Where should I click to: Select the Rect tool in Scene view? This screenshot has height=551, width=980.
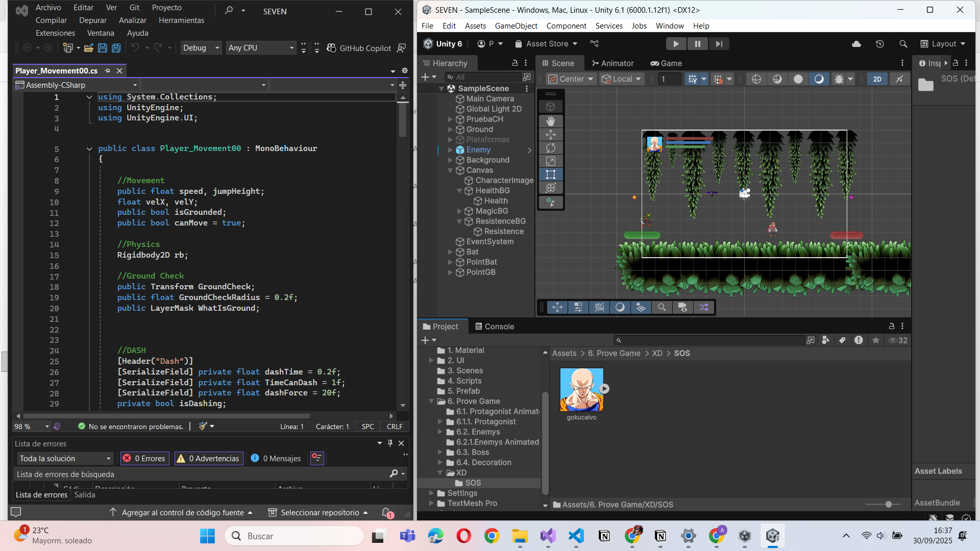pyautogui.click(x=551, y=174)
